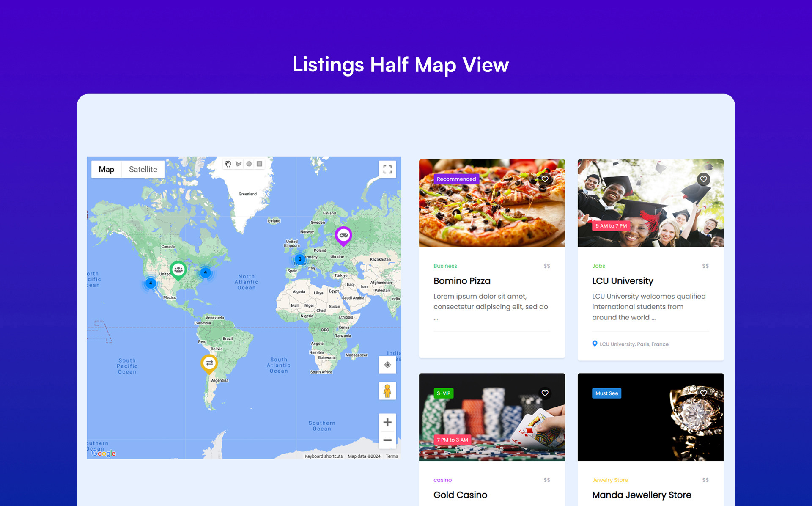Click the Recommended badge on Bomino Pizza
Viewport: 812px width, 506px height.
(456, 179)
